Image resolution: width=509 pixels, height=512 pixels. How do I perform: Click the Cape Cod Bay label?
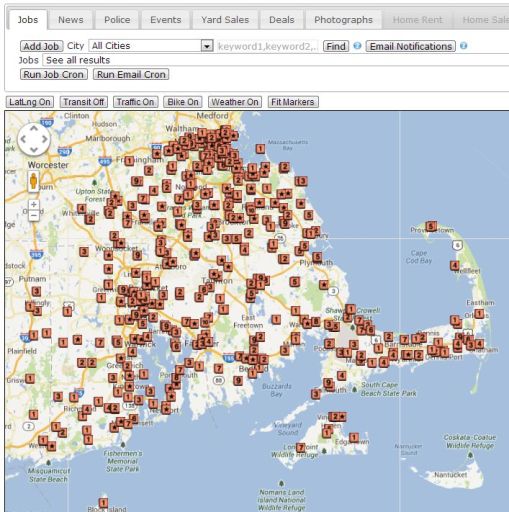coord(419,257)
